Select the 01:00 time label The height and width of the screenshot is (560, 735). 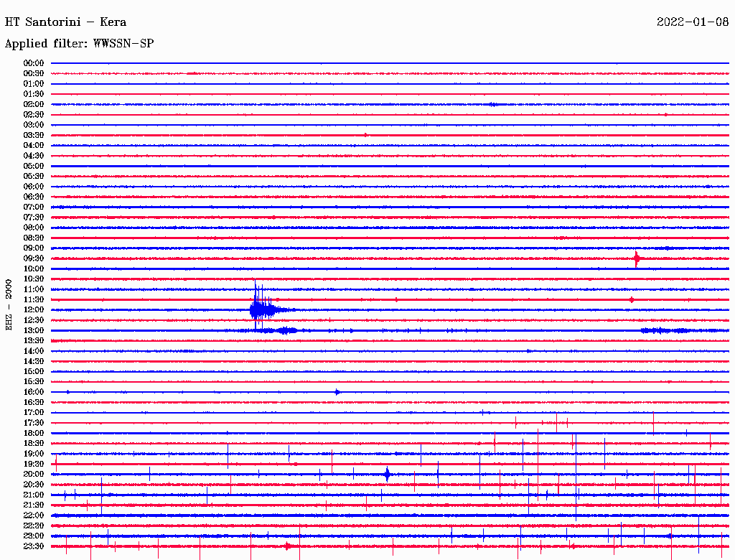(x=34, y=83)
